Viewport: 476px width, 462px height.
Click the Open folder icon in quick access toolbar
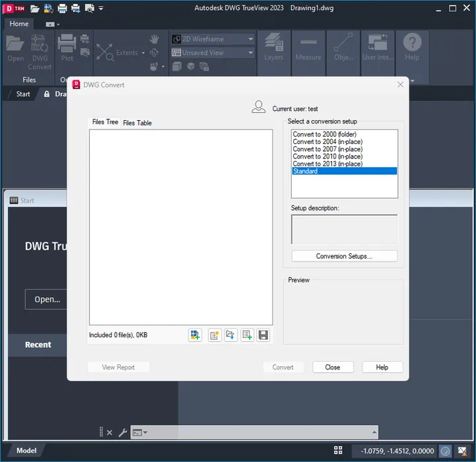pyautogui.click(x=34, y=8)
